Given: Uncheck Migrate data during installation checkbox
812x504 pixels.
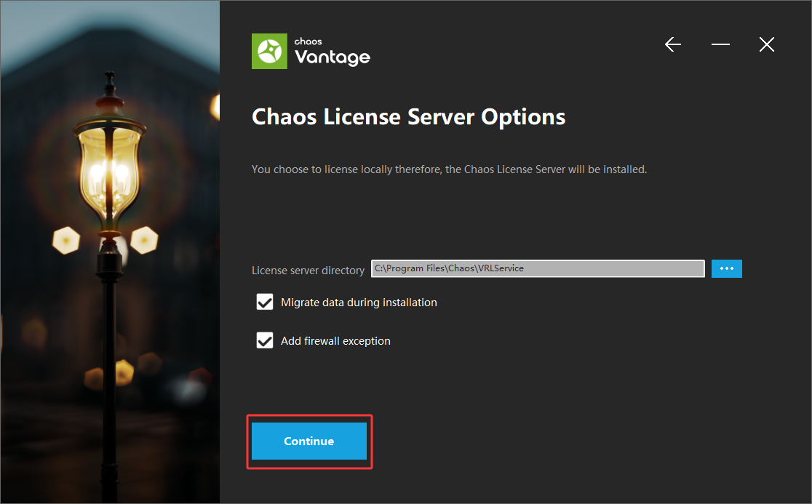Looking at the screenshot, I should (x=265, y=303).
